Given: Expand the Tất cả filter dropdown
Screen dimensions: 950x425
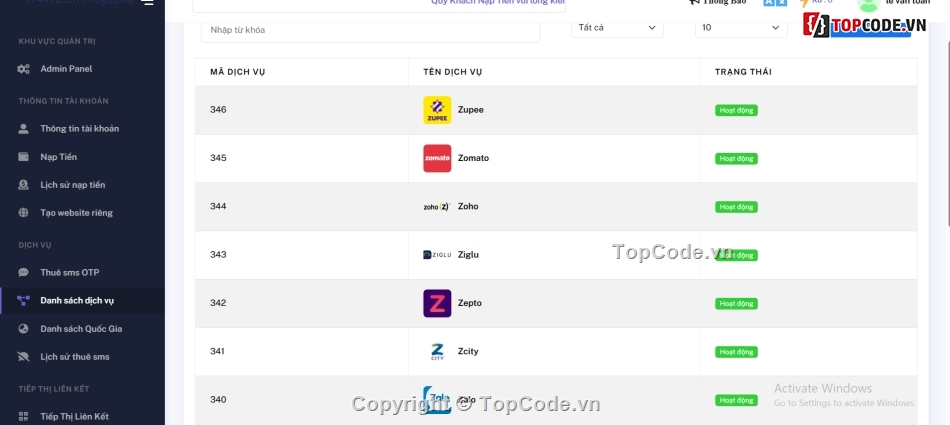Looking at the screenshot, I should [617, 28].
